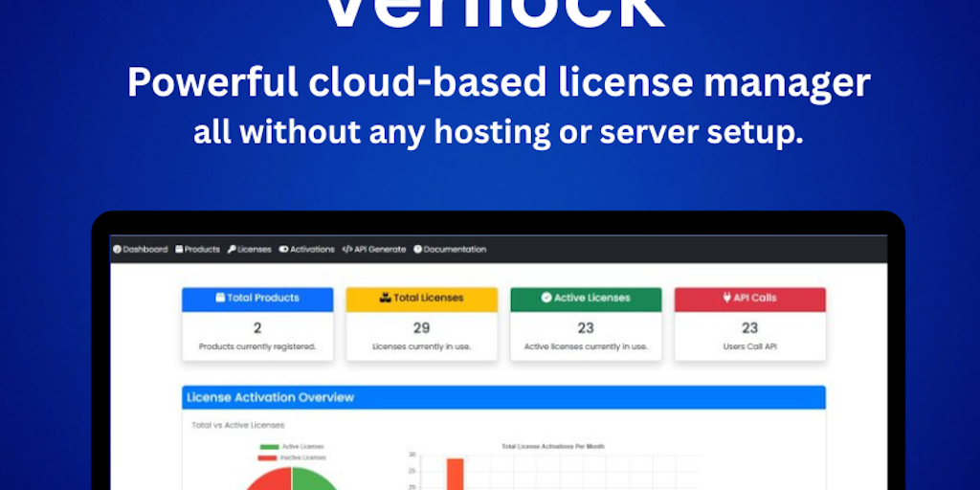The height and width of the screenshot is (490, 980).
Task: Open the Licenses menu item
Action: coord(250,250)
